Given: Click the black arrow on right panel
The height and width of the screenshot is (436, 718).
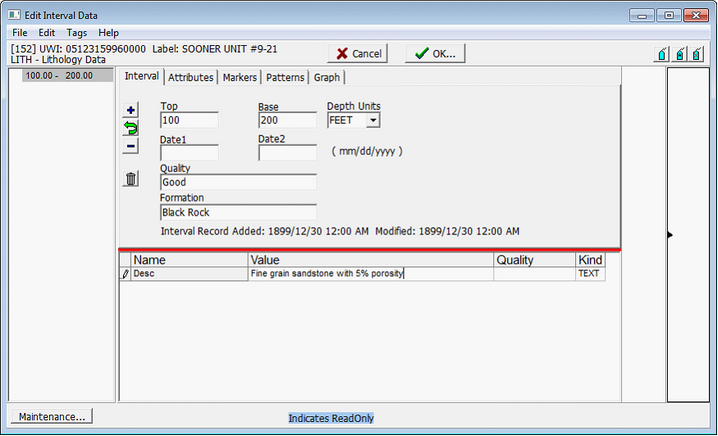Looking at the screenshot, I should (670, 235).
